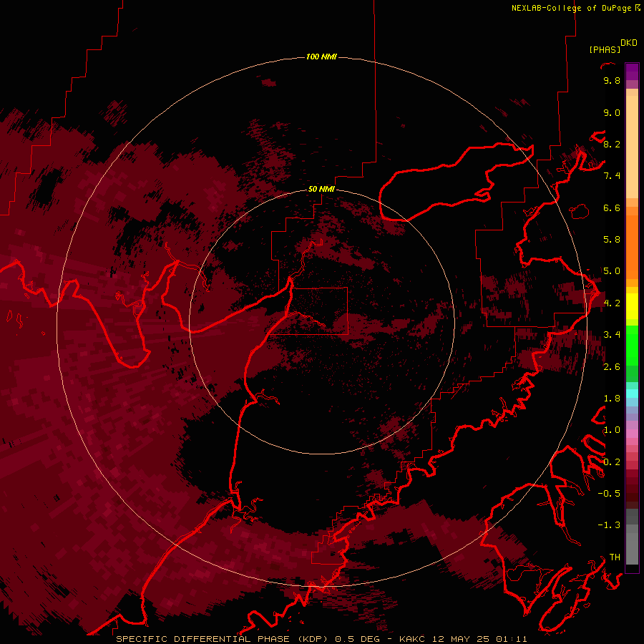Screen dimensions: 644x644
Task: Click the 9.8 scale value
Action: (612, 80)
